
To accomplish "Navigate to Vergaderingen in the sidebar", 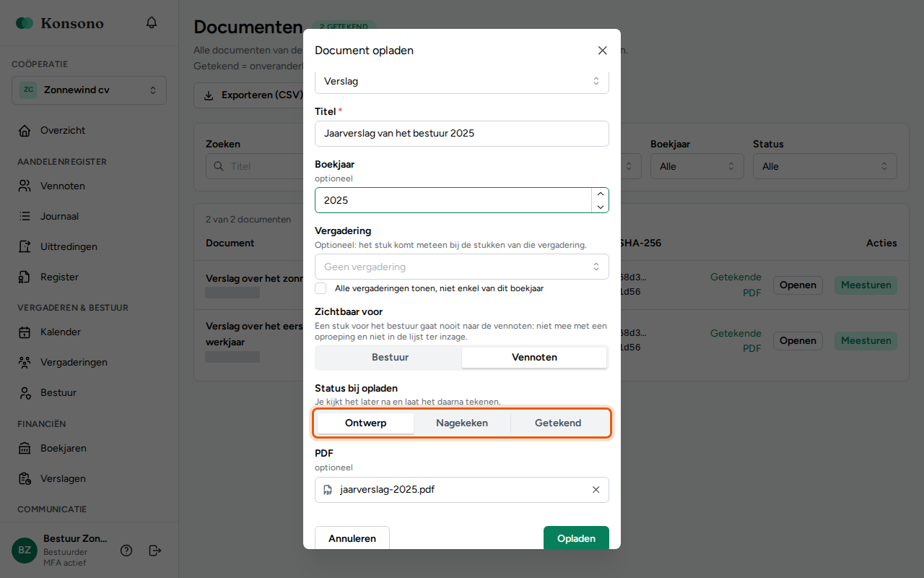I will click(90, 363).
